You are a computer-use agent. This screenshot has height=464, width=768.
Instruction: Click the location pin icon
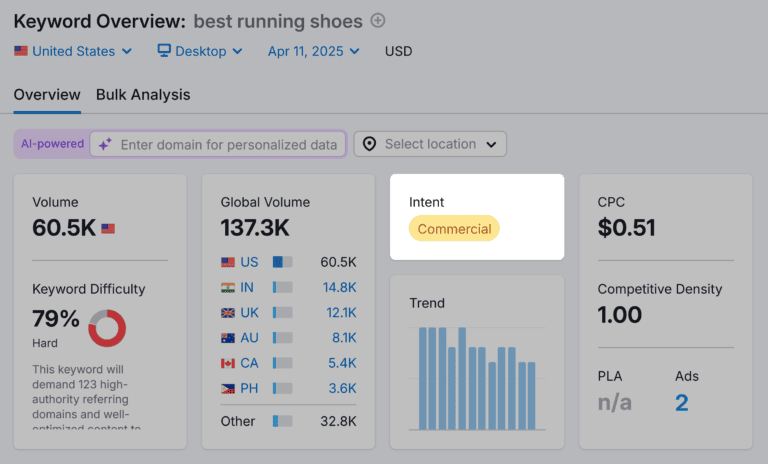coord(369,144)
